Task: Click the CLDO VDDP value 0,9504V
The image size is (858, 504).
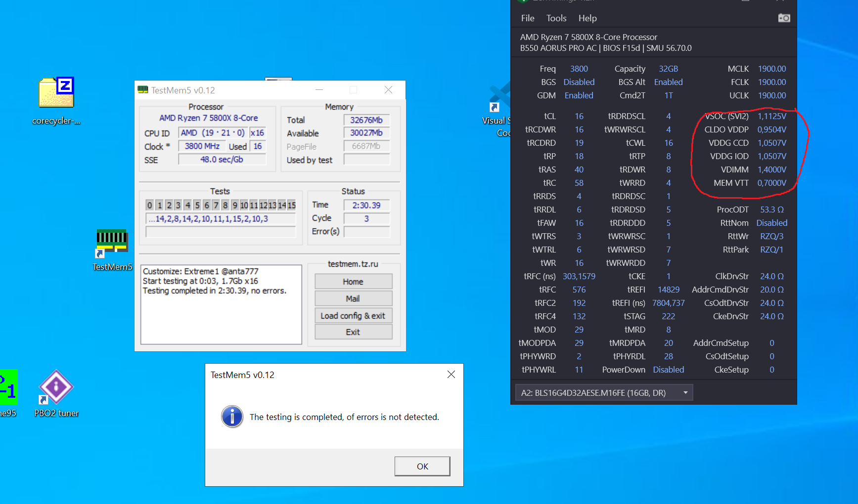Action: tap(772, 129)
